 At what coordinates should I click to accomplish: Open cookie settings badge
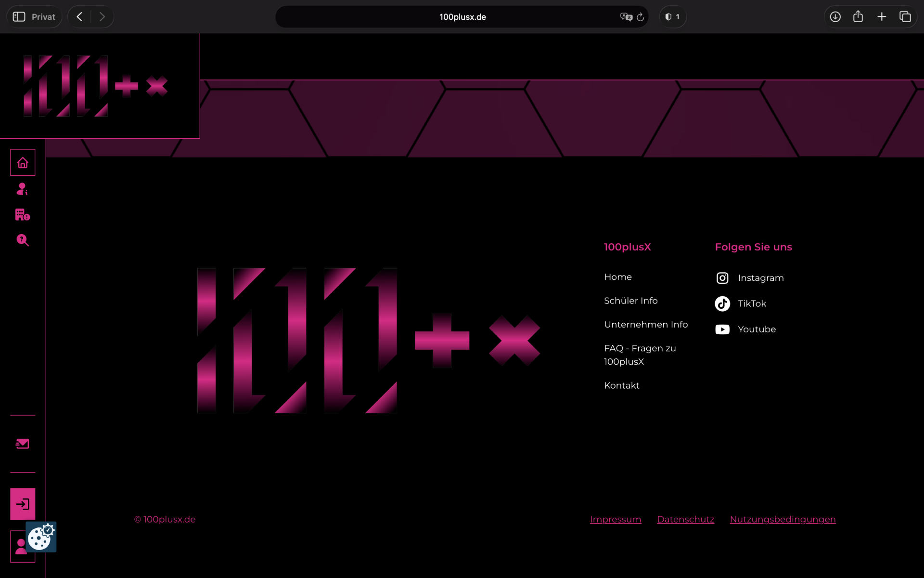point(41,537)
